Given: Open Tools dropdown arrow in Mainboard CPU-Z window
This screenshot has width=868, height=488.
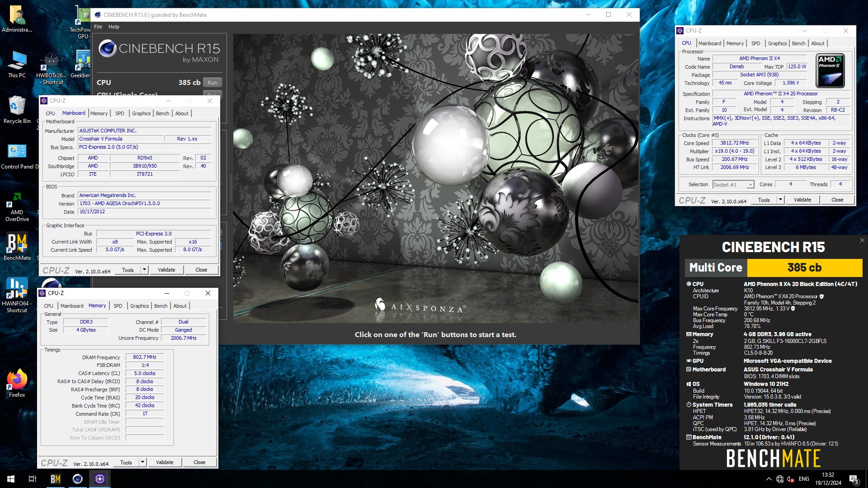Looking at the screenshot, I should click(x=145, y=270).
